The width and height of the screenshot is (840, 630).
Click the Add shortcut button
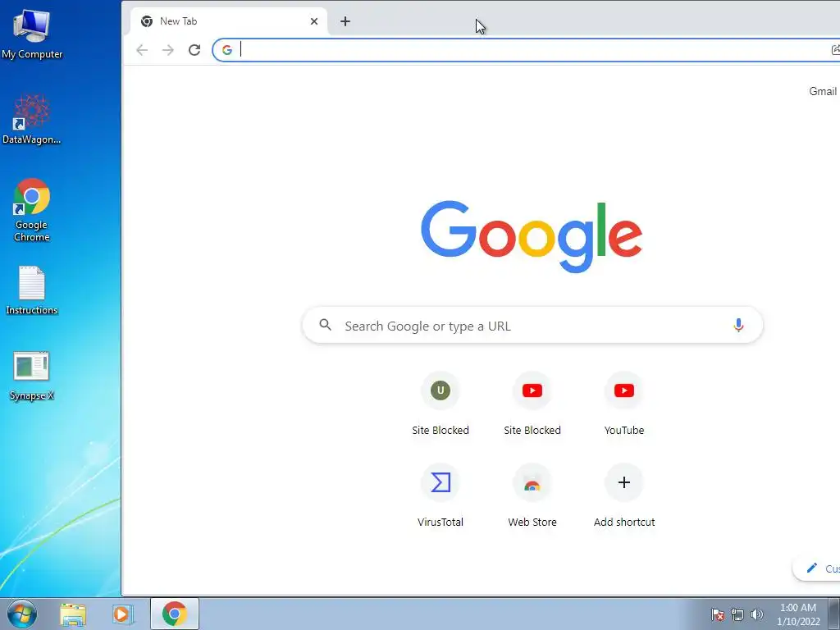pos(624,496)
